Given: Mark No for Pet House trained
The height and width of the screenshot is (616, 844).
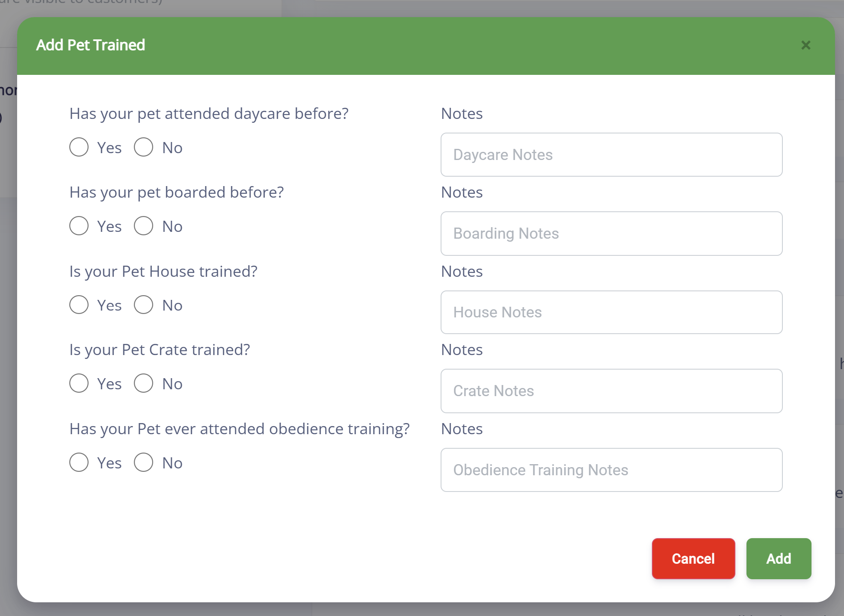Looking at the screenshot, I should (144, 305).
